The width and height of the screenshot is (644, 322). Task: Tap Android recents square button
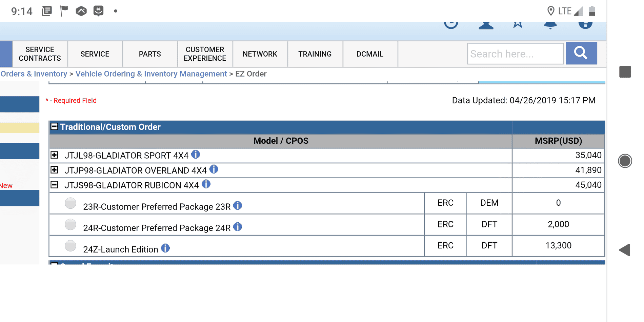click(625, 72)
